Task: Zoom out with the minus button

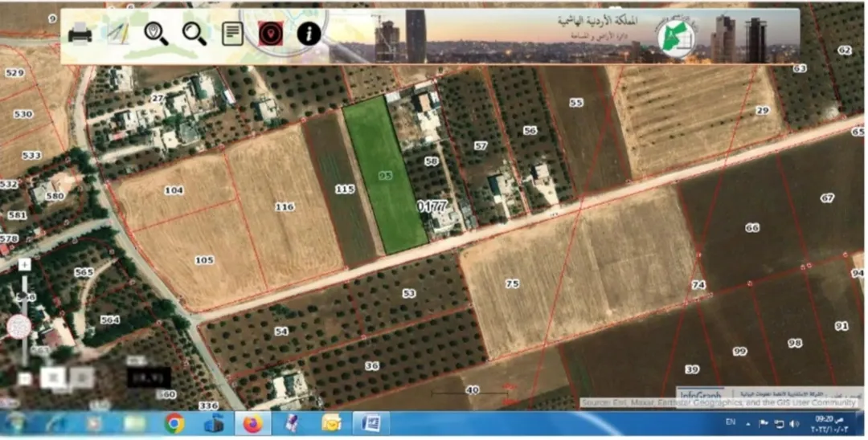Action: 24,379
